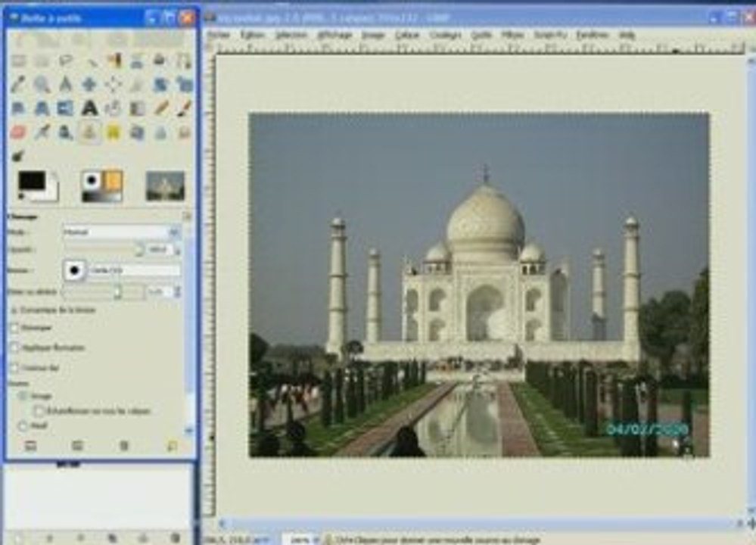Select the Dodge/Burn tool
Viewport: 756px width, 545px height.
19,155
